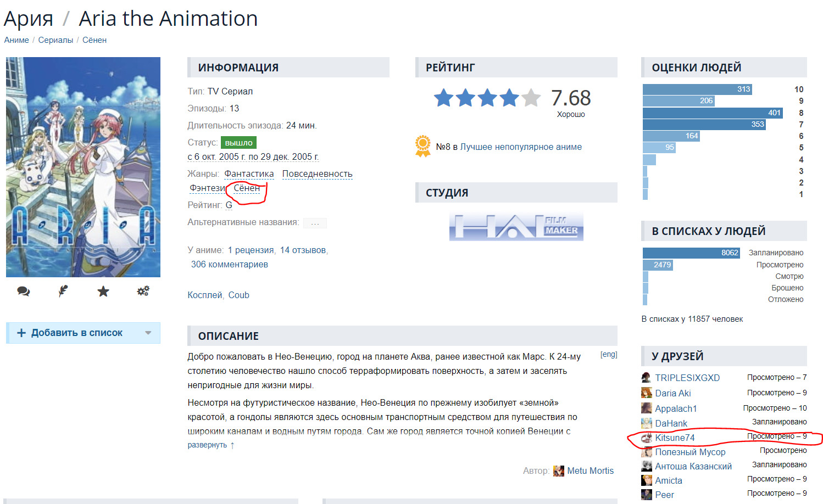Click the HAL Film Maker studio logo

pos(516,226)
